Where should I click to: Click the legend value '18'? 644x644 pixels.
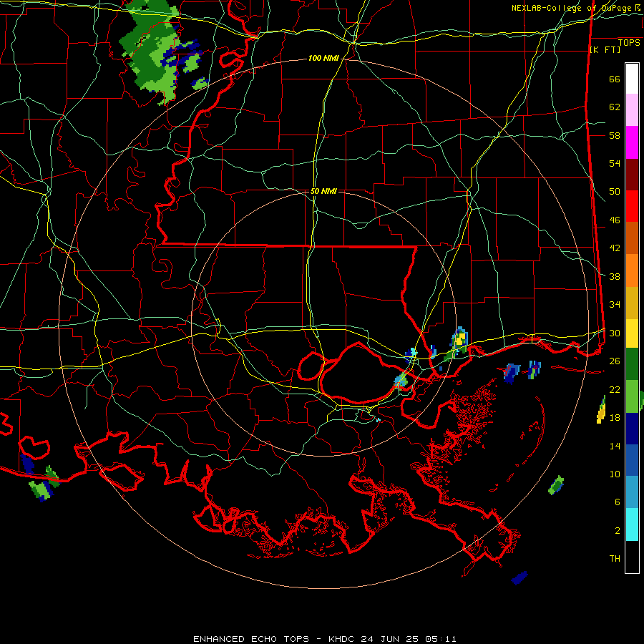615,418
